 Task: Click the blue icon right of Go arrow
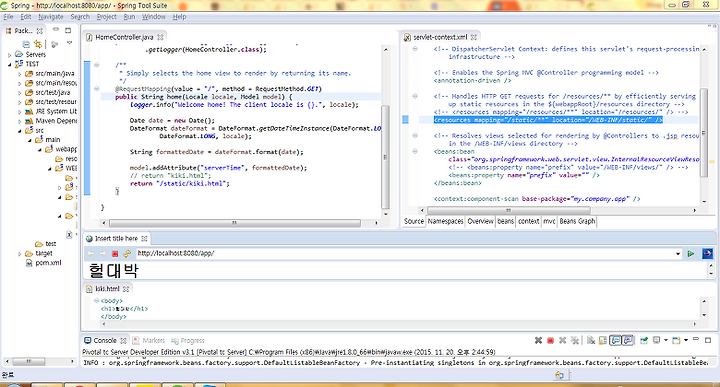click(708, 253)
